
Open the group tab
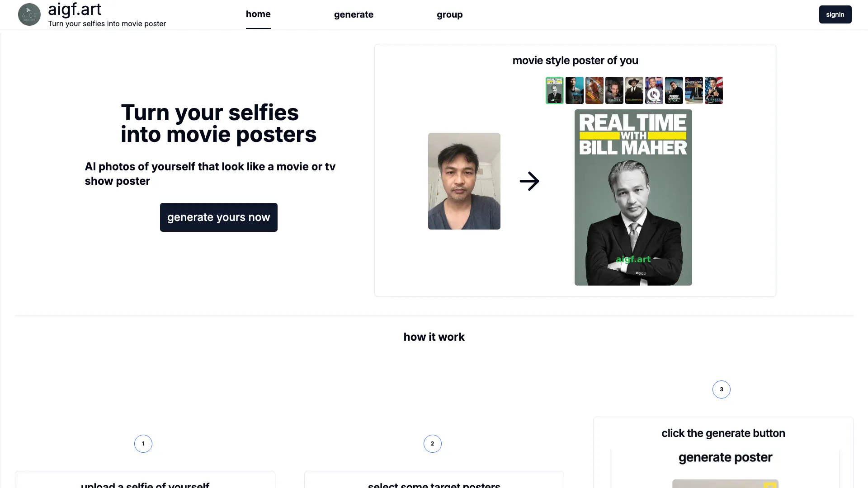(450, 14)
